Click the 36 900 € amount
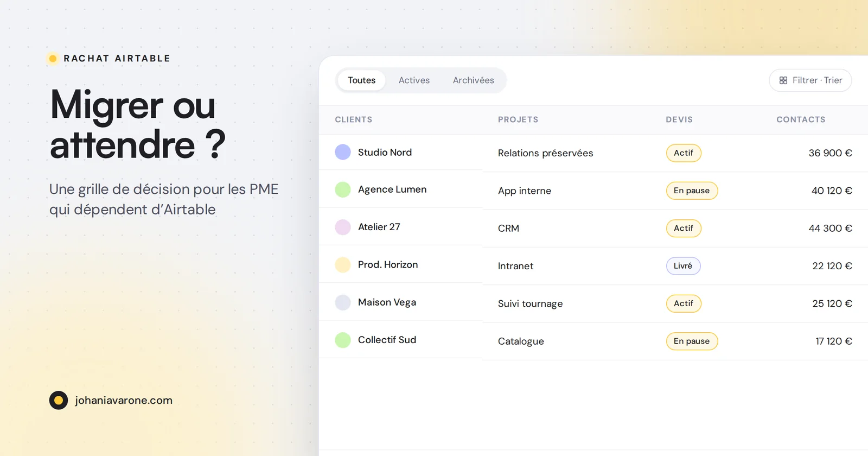 pyautogui.click(x=830, y=153)
